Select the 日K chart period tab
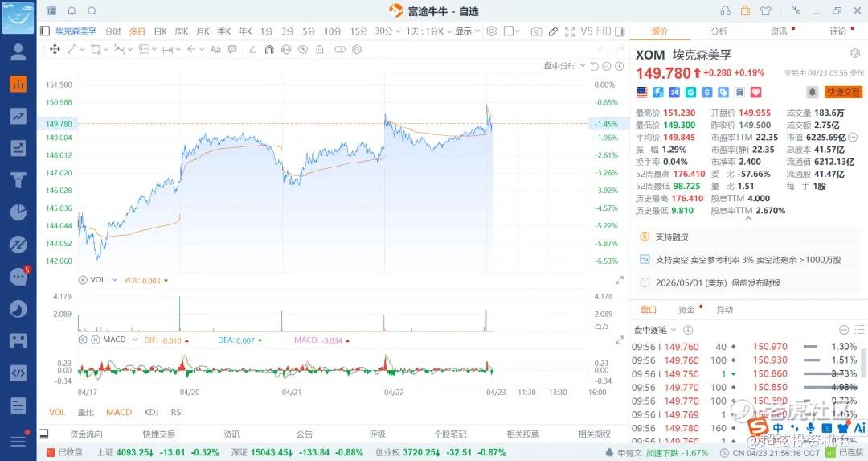The height and width of the screenshot is (461, 868). click(160, 31)
